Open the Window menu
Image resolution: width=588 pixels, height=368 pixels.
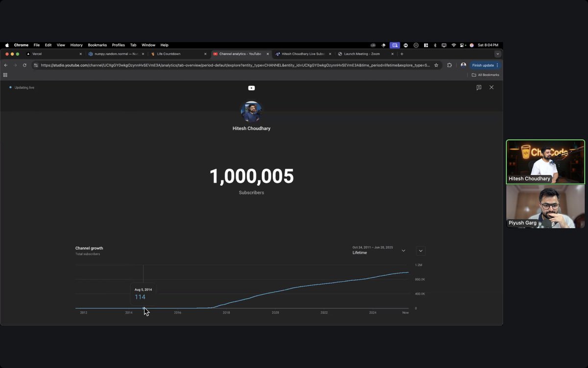coord(148,45)
